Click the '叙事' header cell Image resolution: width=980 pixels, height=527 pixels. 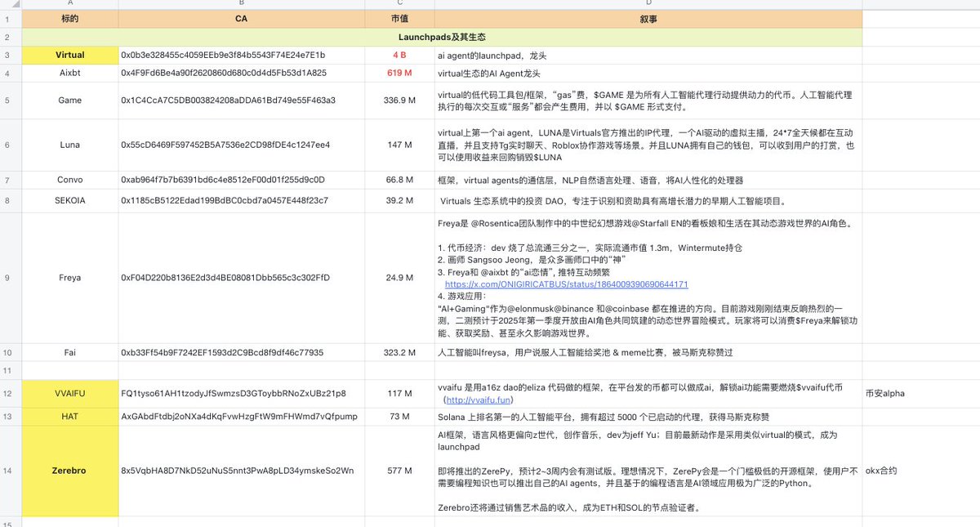(x=648, y=18)
